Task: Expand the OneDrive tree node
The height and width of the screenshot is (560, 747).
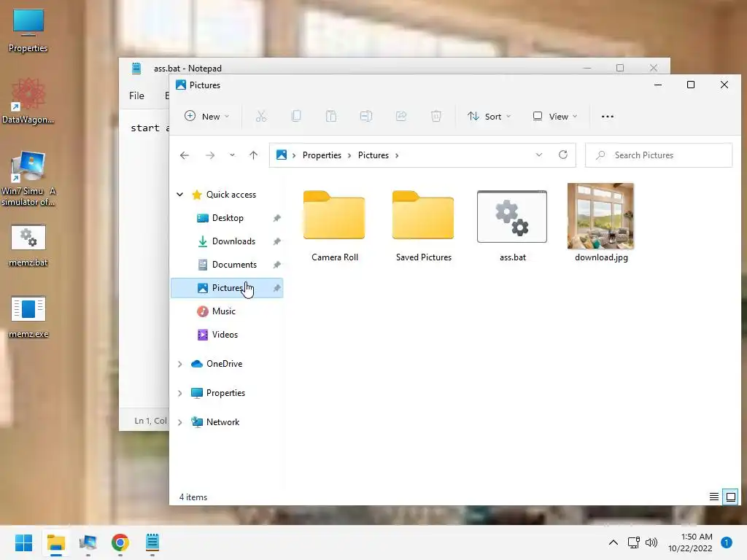Action: (x=180, y=364)
